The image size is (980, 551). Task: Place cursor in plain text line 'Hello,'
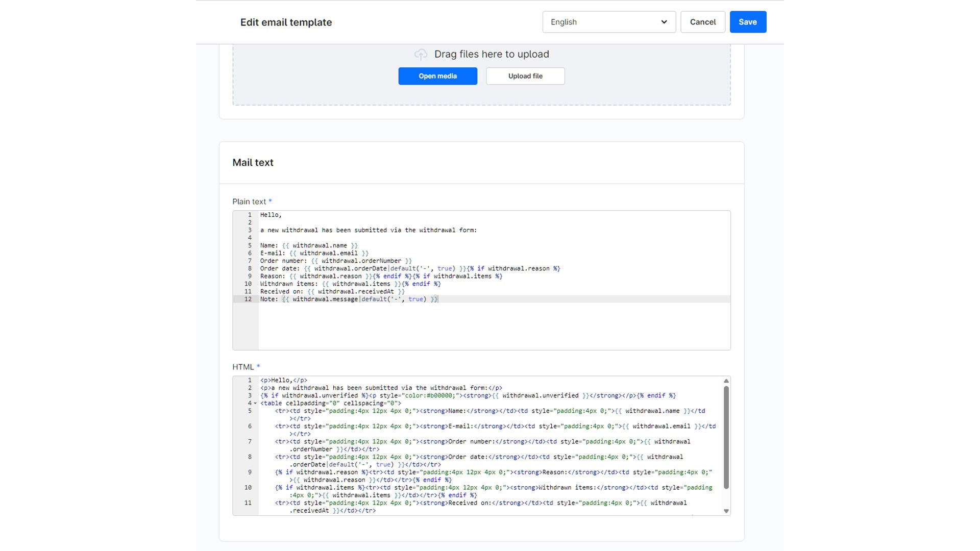[x=271, y=215]
